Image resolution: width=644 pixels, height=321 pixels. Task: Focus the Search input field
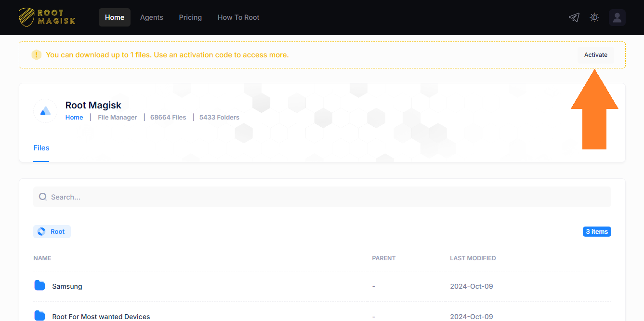pyautogui.click(x=322, y=197)
